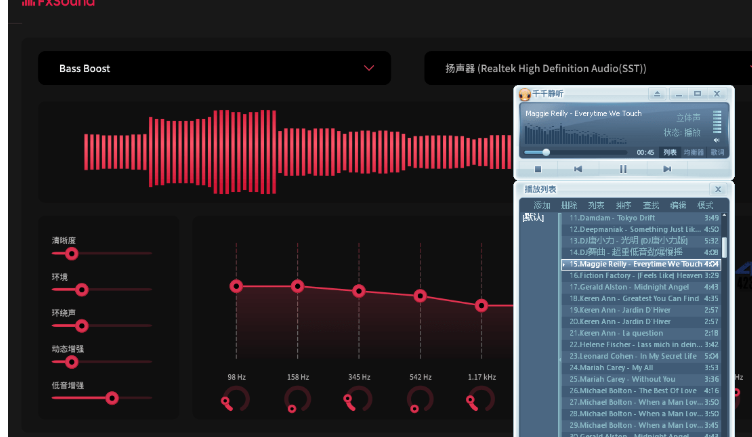Pause the current song in 千千静听
The width and height of the screenshot is (752, 437).
[623, 169]
